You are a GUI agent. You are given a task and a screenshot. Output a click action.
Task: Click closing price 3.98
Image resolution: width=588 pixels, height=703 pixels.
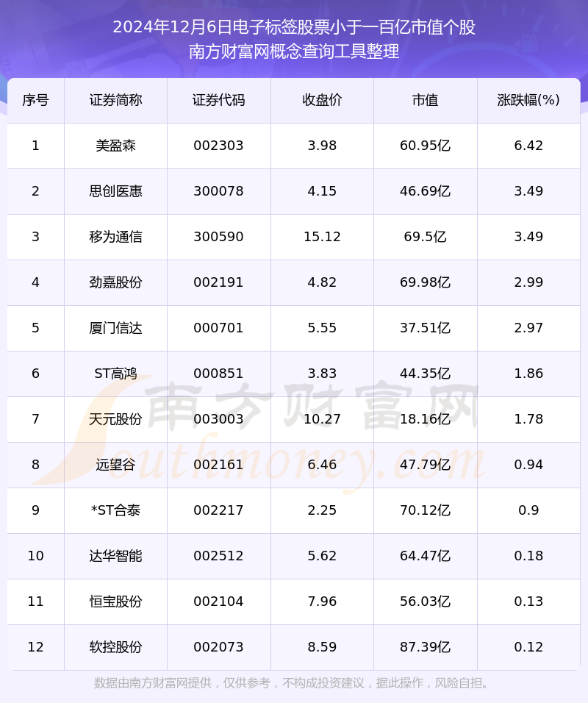point(322,146)
